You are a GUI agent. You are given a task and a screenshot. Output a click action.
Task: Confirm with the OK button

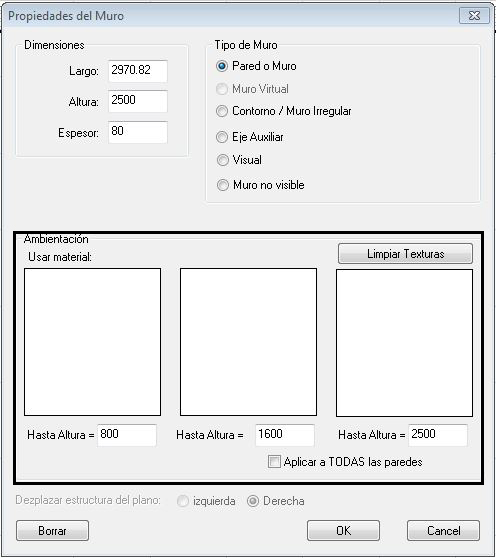click(x=343, y=531)
